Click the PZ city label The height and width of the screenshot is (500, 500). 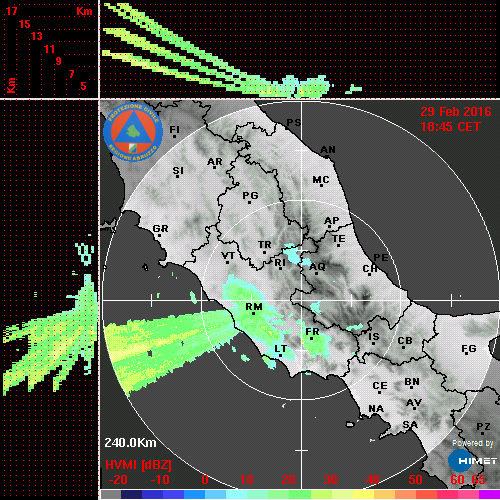[x=483, y=427]
